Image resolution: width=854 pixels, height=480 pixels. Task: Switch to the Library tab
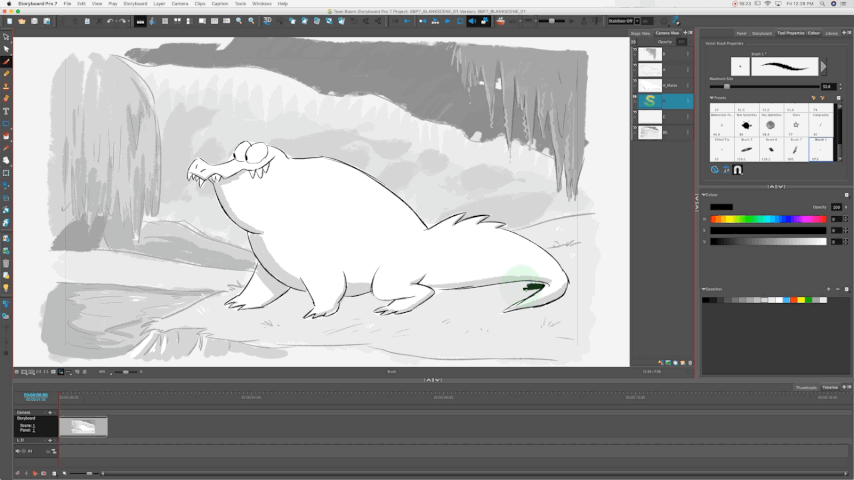coord(832,33)
